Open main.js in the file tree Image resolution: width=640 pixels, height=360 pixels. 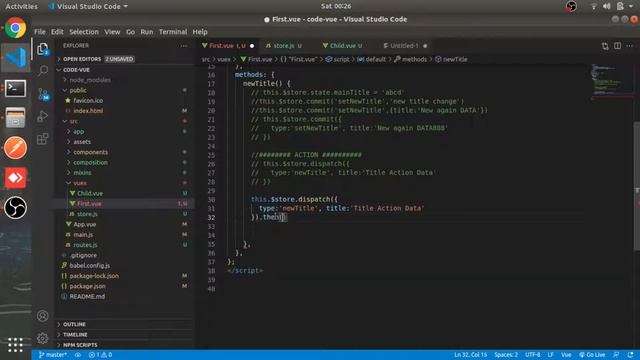[x=124, y=235]
